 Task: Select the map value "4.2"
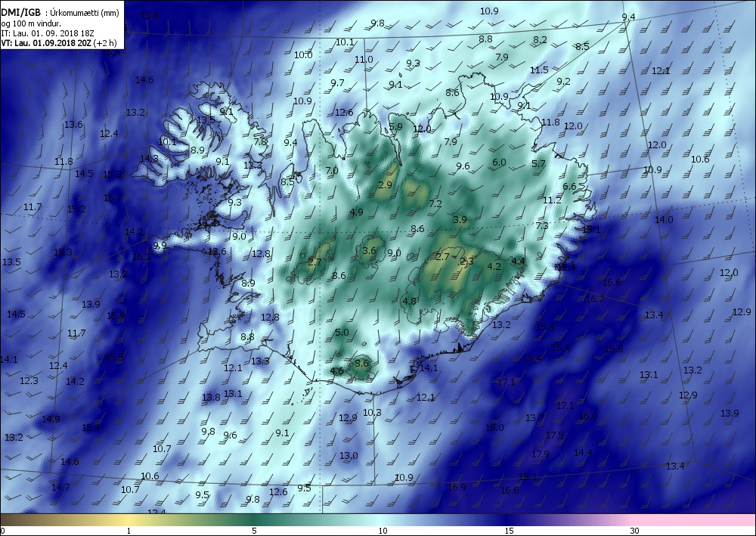coord(494,266)
